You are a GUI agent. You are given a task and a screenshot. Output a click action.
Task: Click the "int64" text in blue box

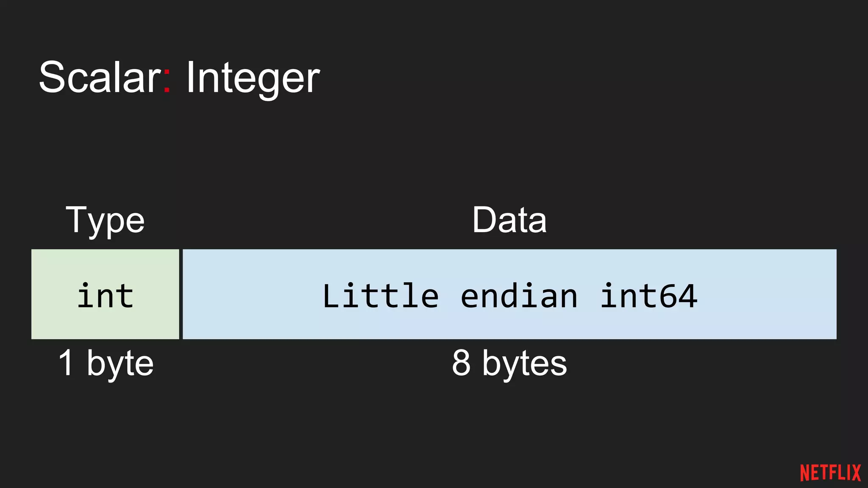coord(648,295)
